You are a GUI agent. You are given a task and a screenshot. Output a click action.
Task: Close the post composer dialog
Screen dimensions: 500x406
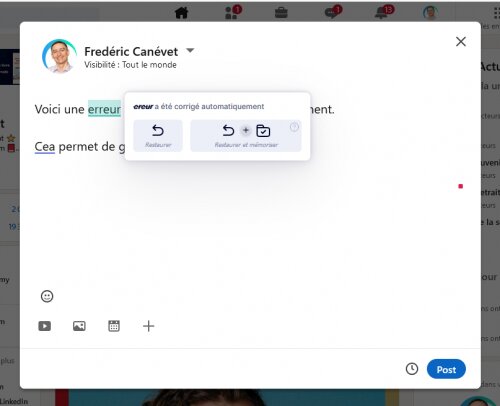[461, 42]
